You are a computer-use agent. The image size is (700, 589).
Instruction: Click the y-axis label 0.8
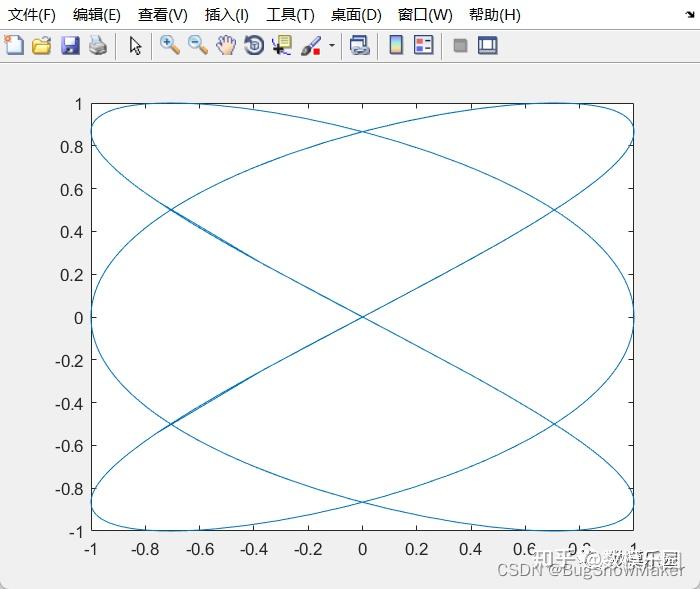pyautogui.click(x=71, y=147)
